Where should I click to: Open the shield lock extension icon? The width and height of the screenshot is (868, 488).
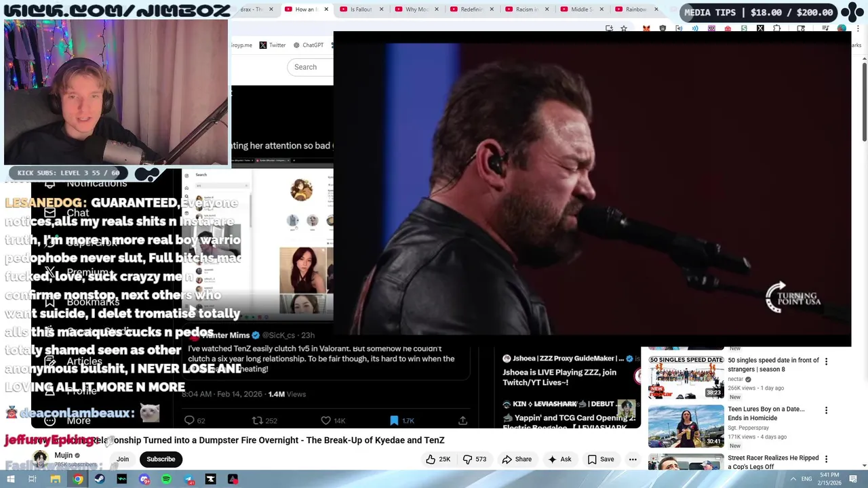(663, 28)
